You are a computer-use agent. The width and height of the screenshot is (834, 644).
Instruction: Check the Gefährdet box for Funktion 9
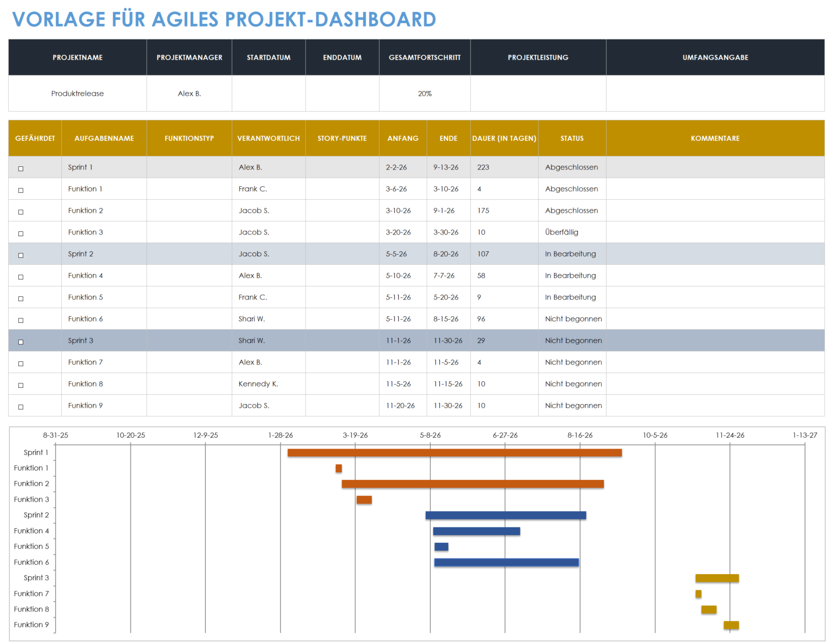point(21,407)
